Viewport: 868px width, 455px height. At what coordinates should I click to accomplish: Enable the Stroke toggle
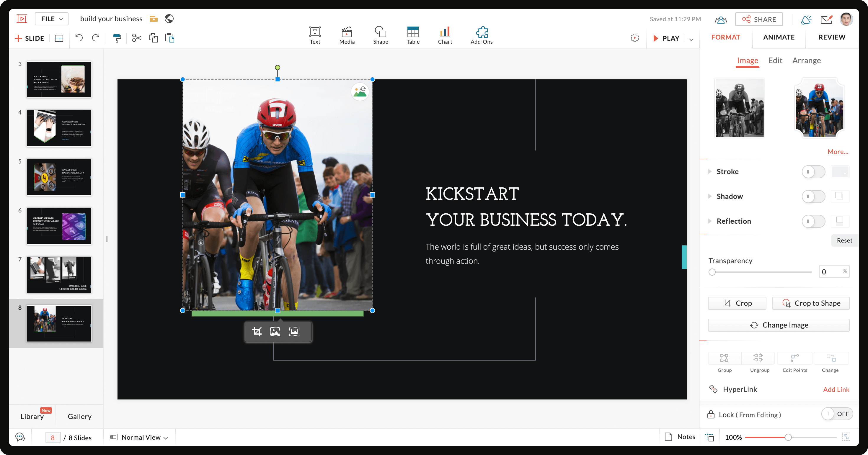813,172
